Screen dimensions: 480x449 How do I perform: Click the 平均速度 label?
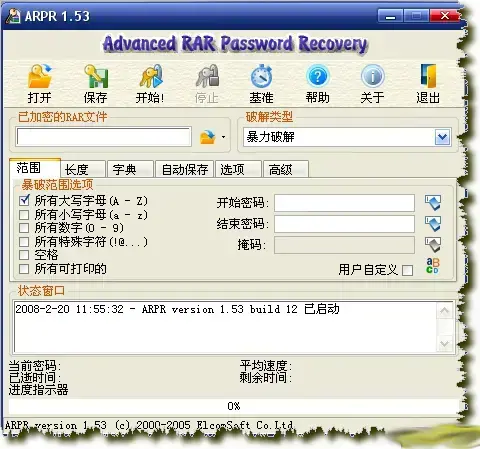point(266,366)
